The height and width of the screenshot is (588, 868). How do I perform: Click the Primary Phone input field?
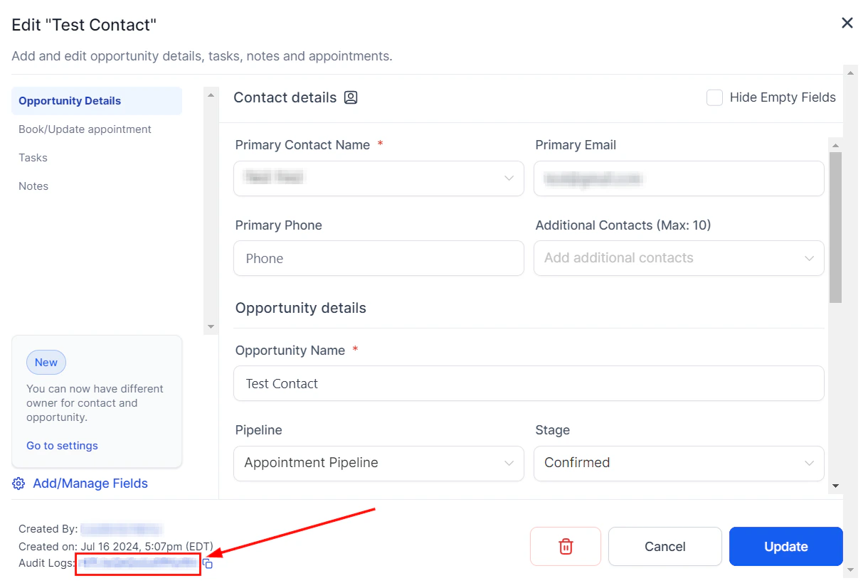coord(379,258)
